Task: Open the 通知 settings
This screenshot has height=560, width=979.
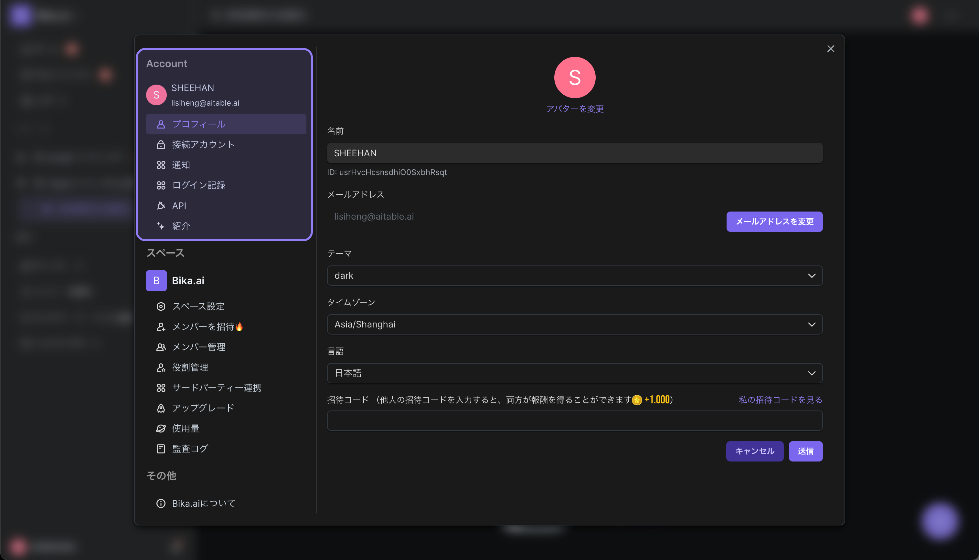Action: point(226,165)
